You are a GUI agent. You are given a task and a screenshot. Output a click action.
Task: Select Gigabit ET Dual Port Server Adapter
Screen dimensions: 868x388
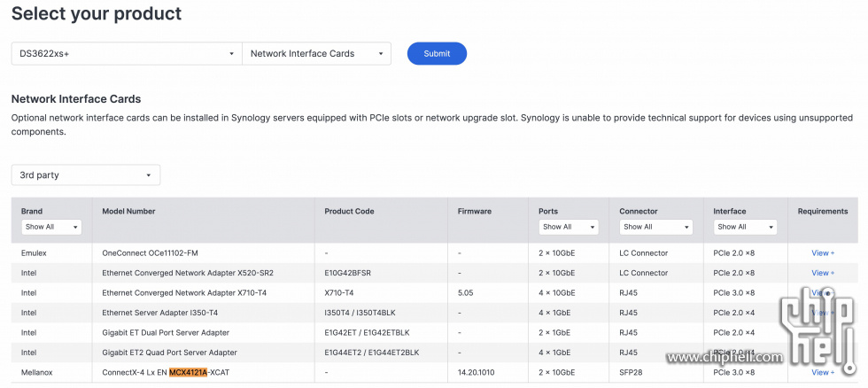click(166, 333)
